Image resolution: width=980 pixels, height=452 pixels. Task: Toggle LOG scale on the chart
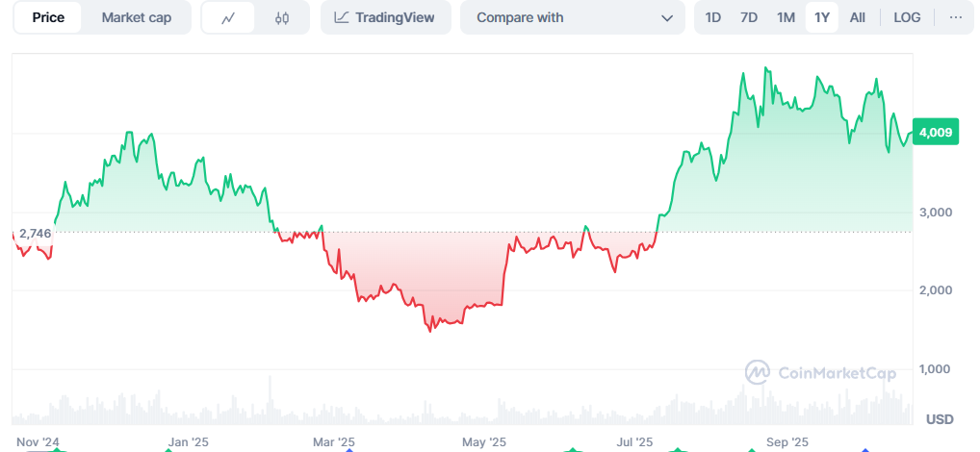click(907, 17)
